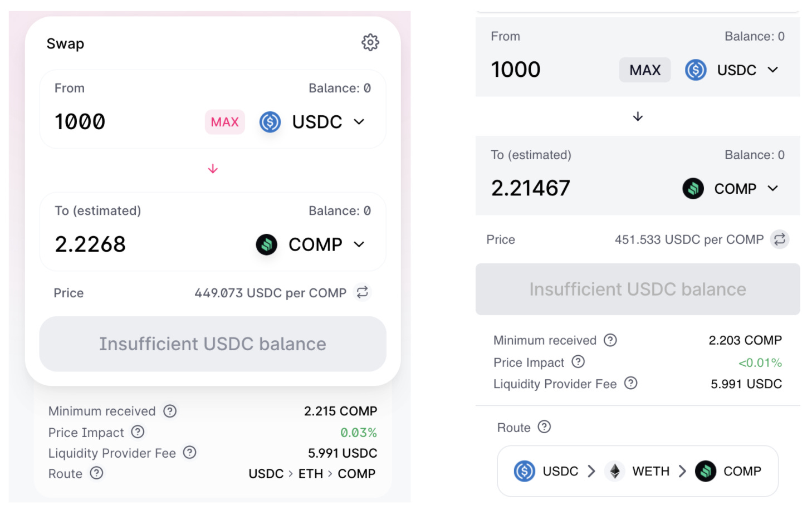812x510 pixels.
Task: Open Route help icon in left panel
Action: (97, 473)
